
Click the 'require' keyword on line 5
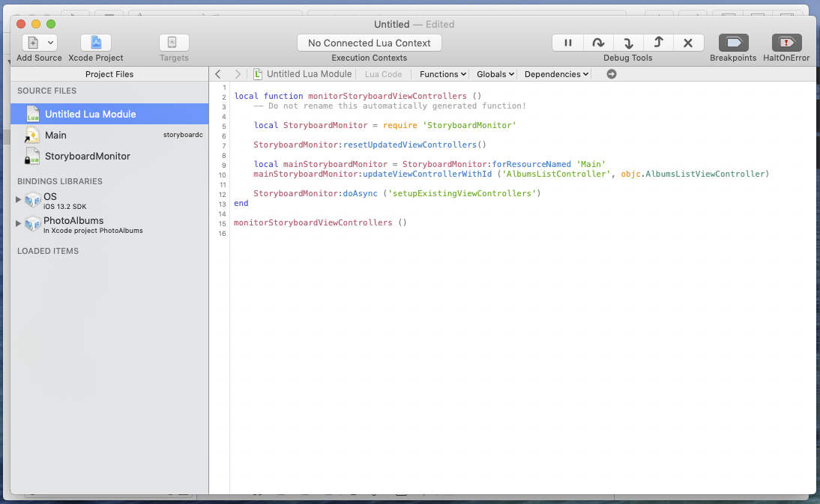pos(400,125)
